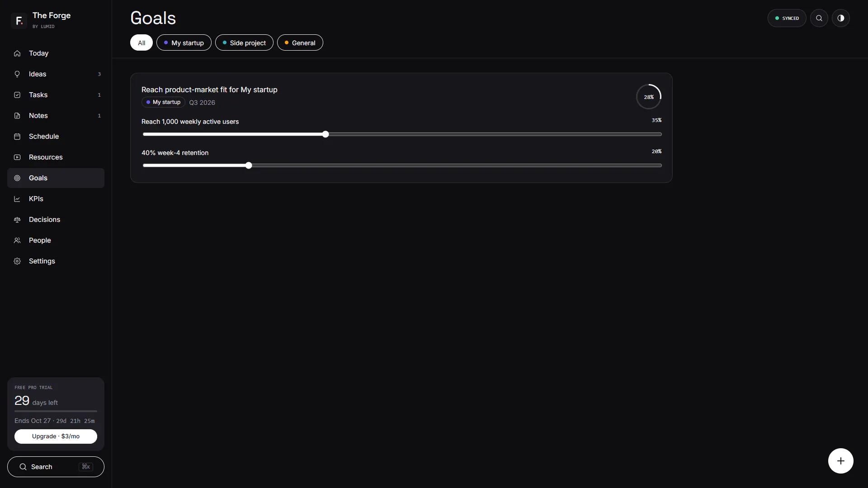Click the Decisions scales icon
868x488 pixels.
click(17, 220)
